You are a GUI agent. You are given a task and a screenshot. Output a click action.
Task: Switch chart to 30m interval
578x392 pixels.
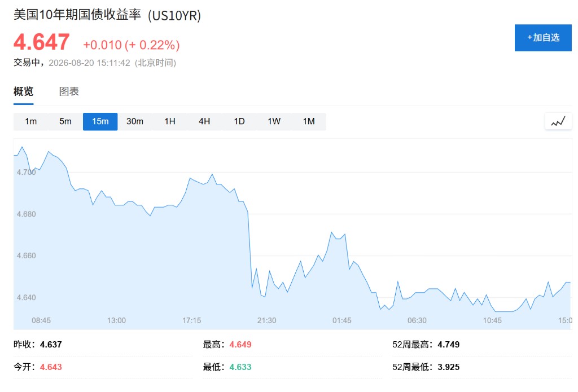(135, 122)
